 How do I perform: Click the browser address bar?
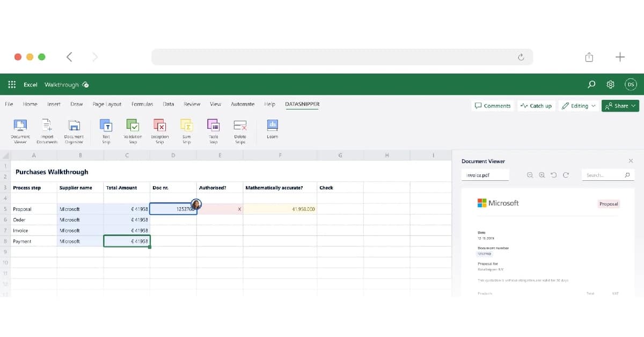click(x=342, y=57)
